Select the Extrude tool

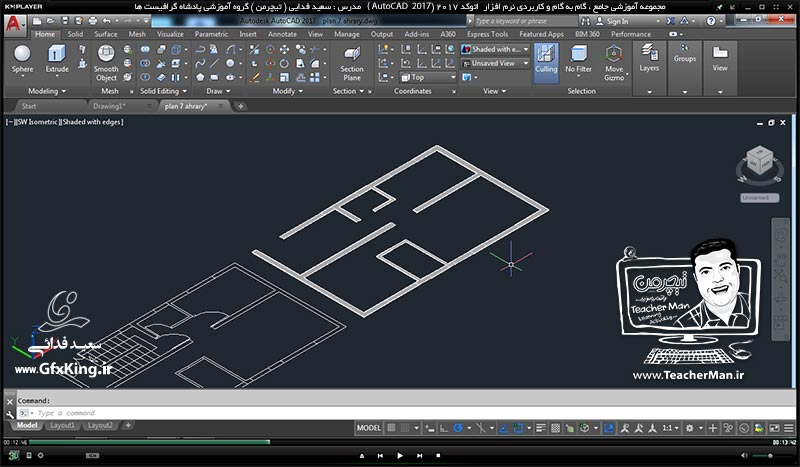click(x=57, y=60)
